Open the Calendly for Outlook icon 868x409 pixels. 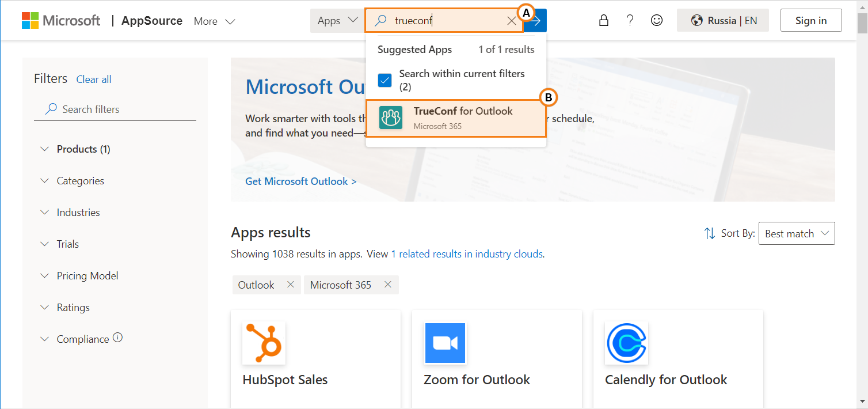(626, 343)
